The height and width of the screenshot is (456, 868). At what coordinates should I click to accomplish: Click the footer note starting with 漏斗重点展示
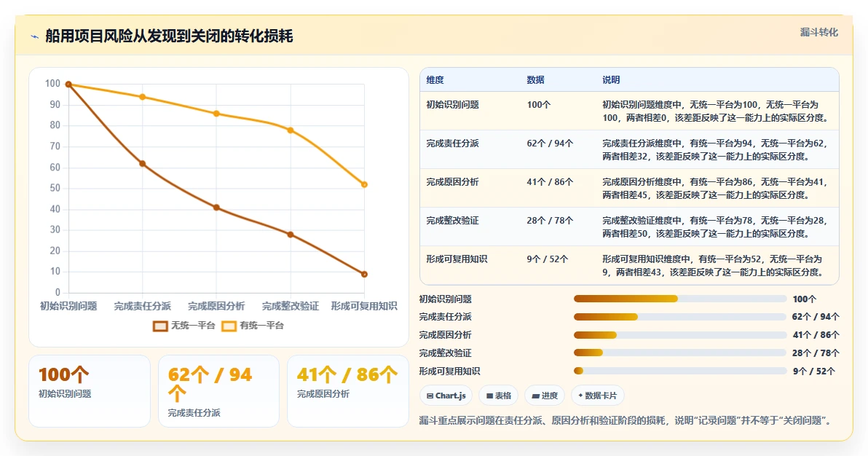[626, 420]
